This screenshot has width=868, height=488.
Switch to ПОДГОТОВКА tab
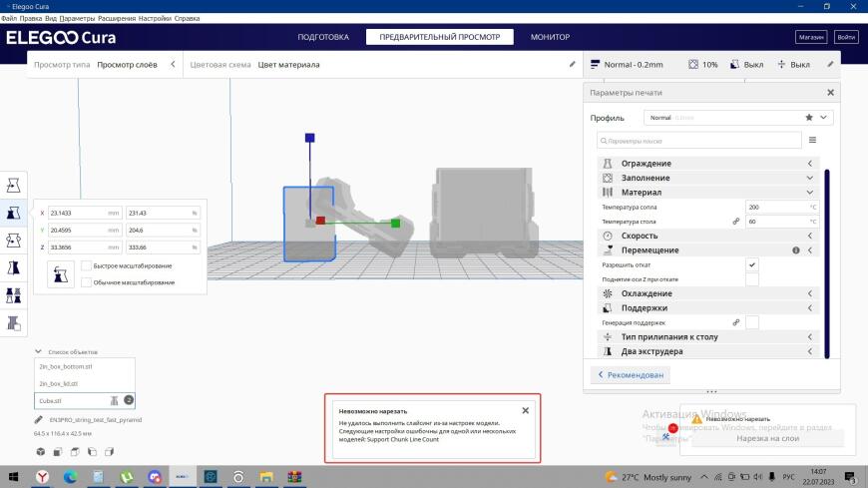(x=323, y=37)
